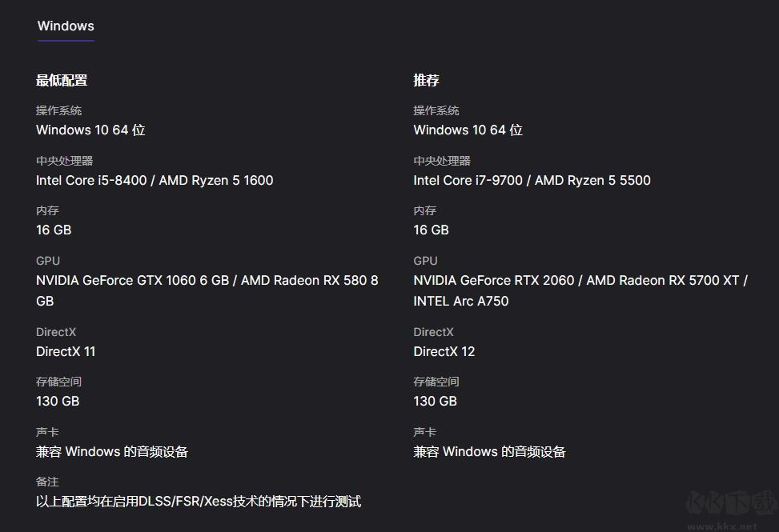Click the 声卡 audio device text under 最低配置
This screenshot has height=532, width=779.
[112, 451]
